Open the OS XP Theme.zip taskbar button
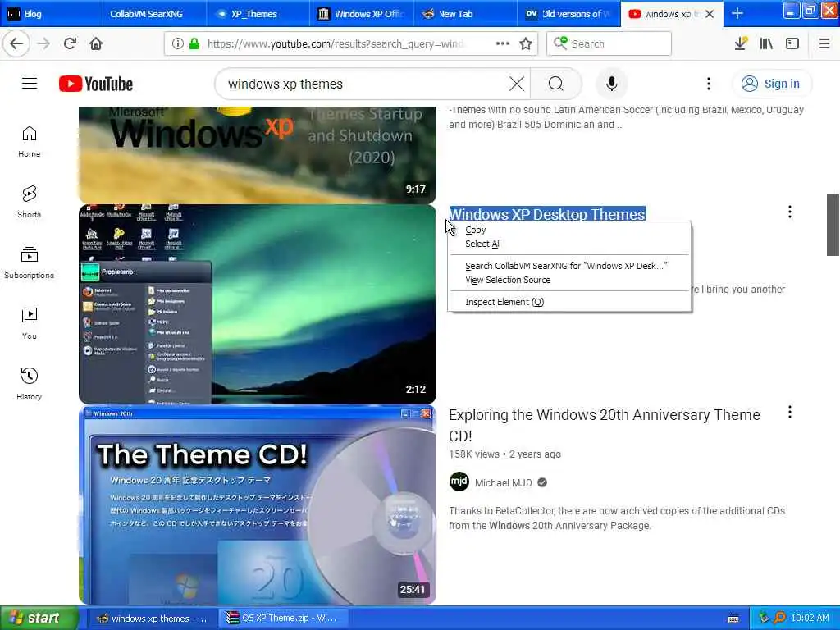Screen dimensions: 840x630 (283, 619)
